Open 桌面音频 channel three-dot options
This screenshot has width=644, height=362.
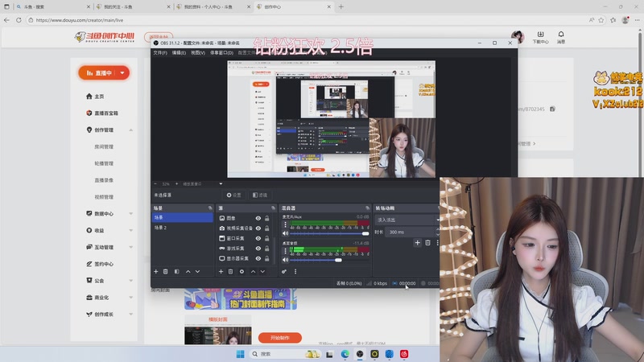(x=286, y=251)
